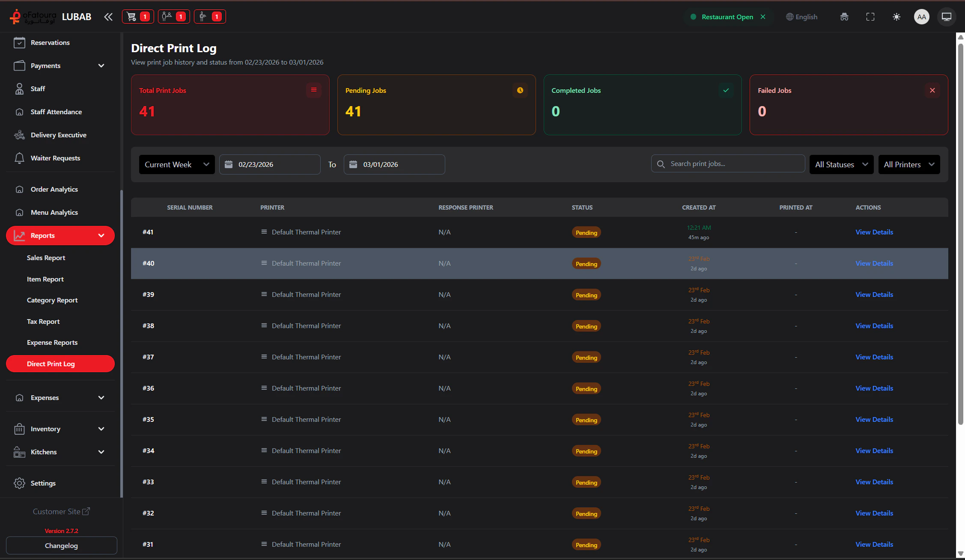This screenshot has width=965, height=560.
Task: Click View Details for job #41
Action: pyautogui.click(x=874, y=232)
